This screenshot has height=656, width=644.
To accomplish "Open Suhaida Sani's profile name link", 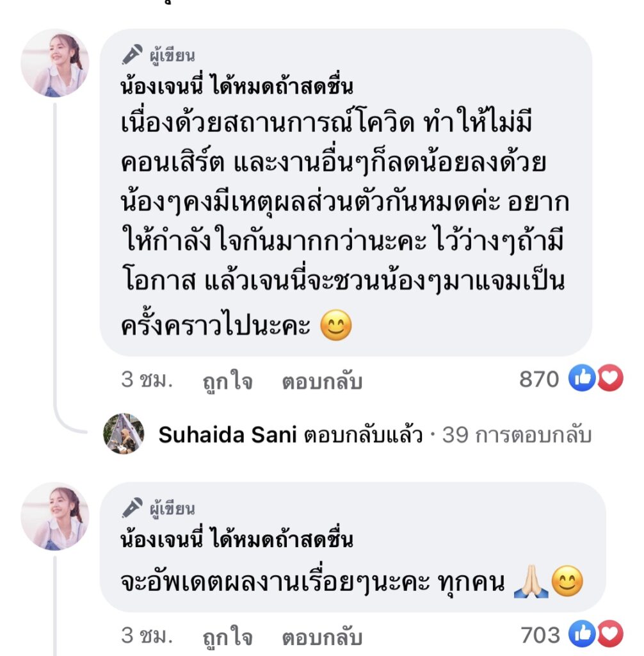I will (228, 436).
